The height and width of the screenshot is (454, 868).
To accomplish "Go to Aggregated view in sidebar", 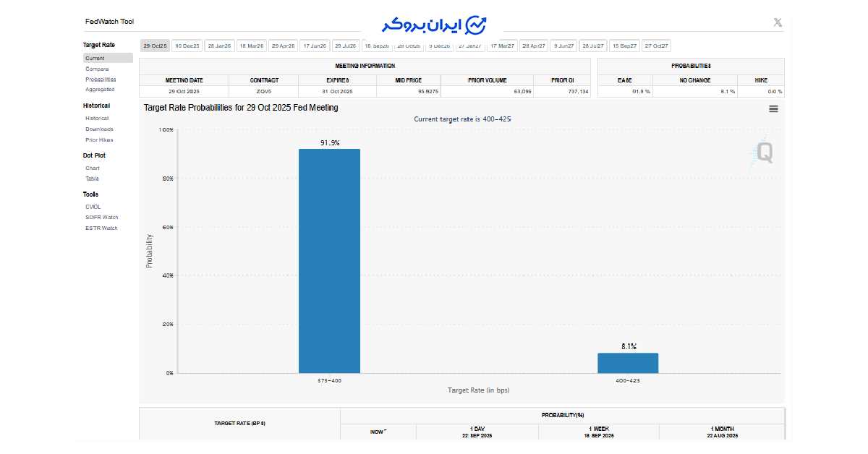I will (x=100, y=90).
